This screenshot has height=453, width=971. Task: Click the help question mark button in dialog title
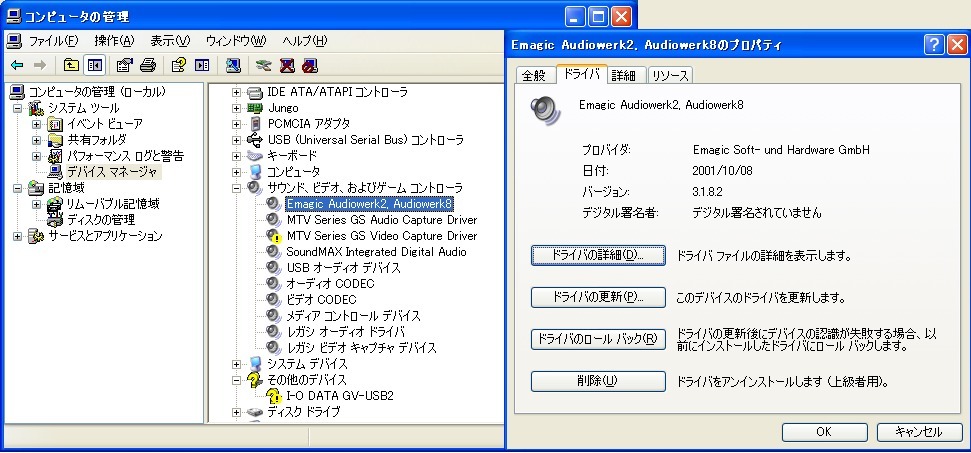pos(934,45)
